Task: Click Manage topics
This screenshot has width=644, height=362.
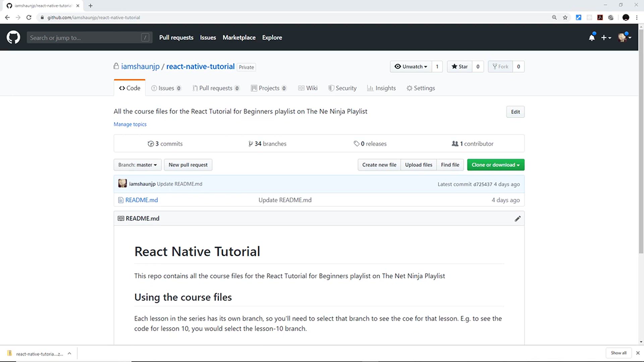Action: tap(130, 124)
